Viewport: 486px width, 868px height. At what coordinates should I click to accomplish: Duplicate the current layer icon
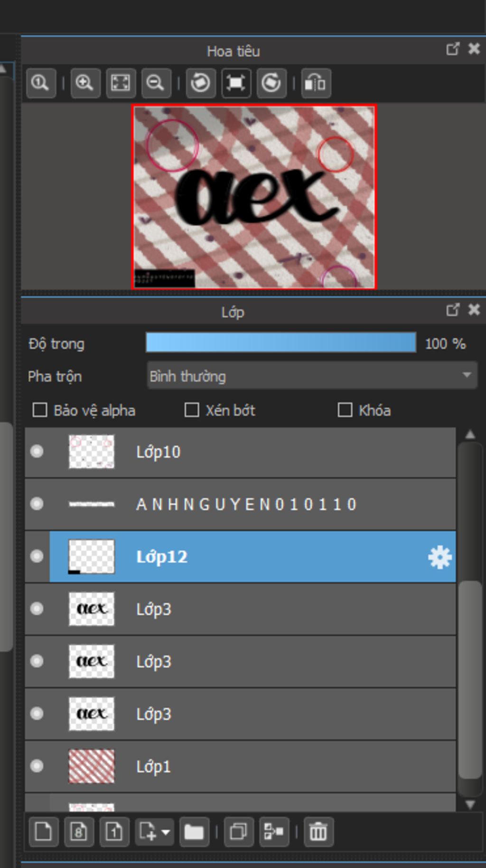point(238,832)
